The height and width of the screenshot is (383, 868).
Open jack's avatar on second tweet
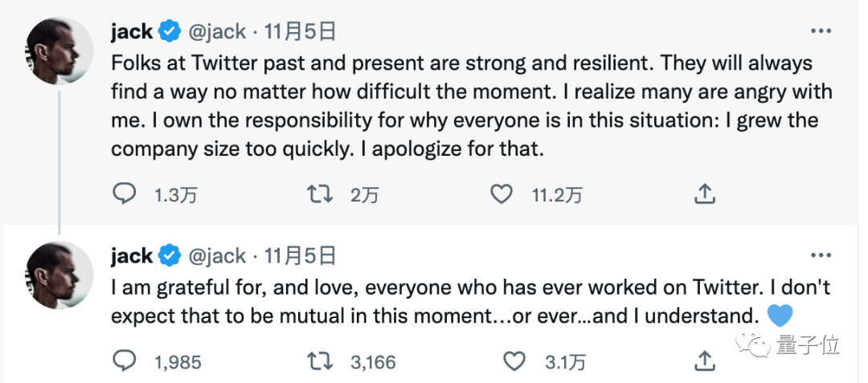tap(60, 274)
